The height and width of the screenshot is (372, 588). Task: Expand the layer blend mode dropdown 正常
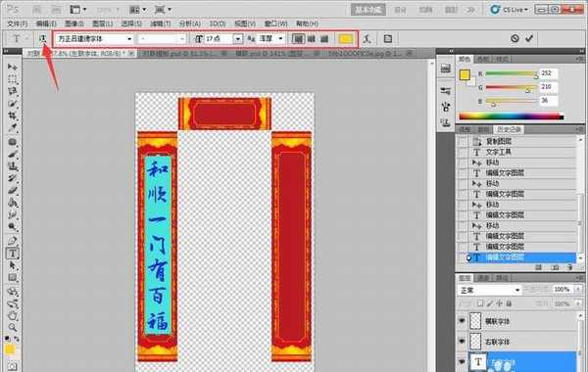(489, 290)
